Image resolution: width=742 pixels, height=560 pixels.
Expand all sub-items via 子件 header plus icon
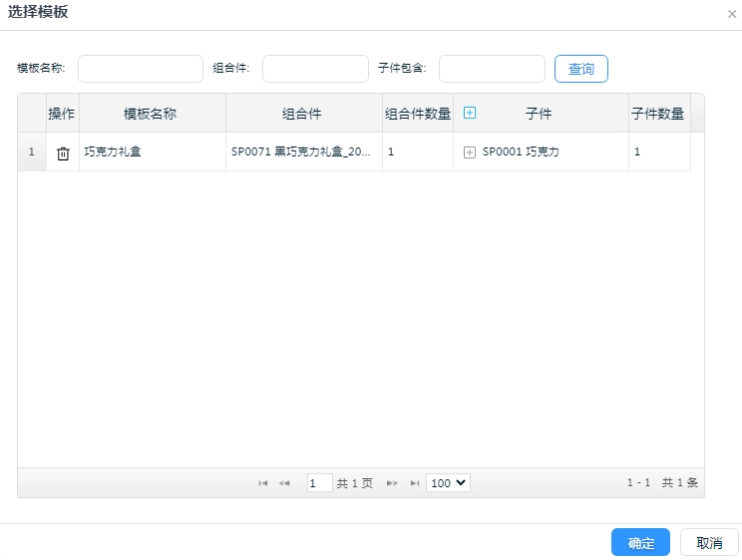(x=470, y=113)
